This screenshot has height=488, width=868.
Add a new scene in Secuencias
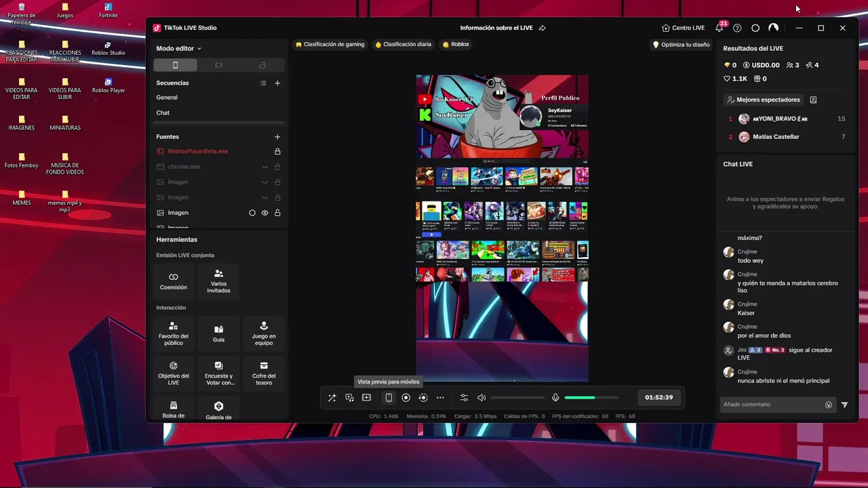click(x=277, y=83)
